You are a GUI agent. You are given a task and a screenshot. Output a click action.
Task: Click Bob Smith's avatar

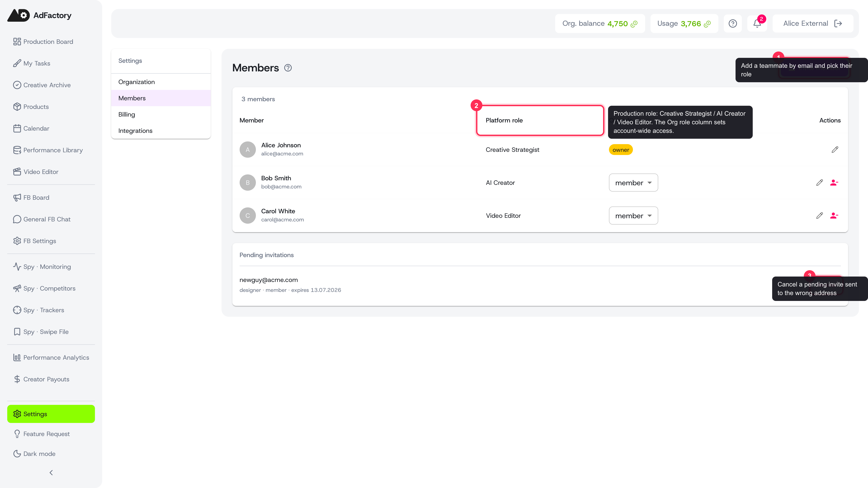point(248,183)
